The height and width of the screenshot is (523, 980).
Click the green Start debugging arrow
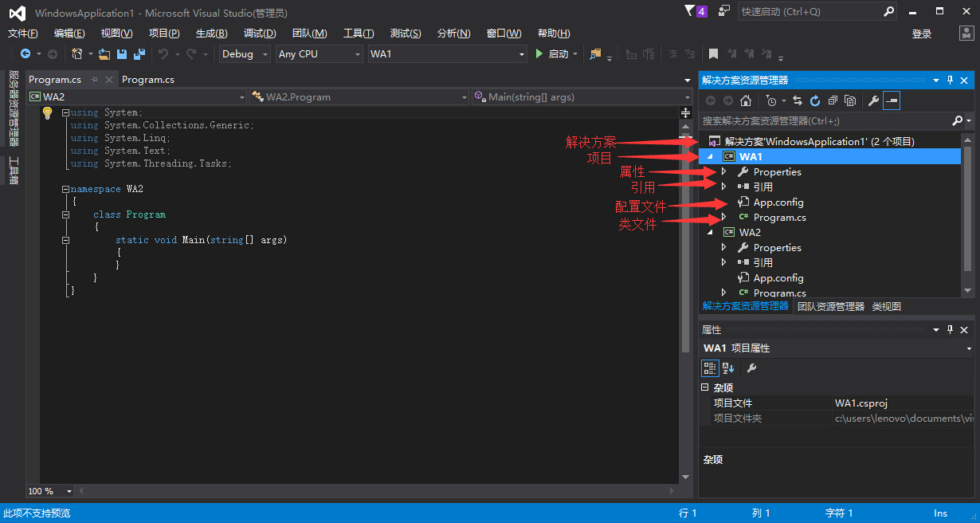539,54
